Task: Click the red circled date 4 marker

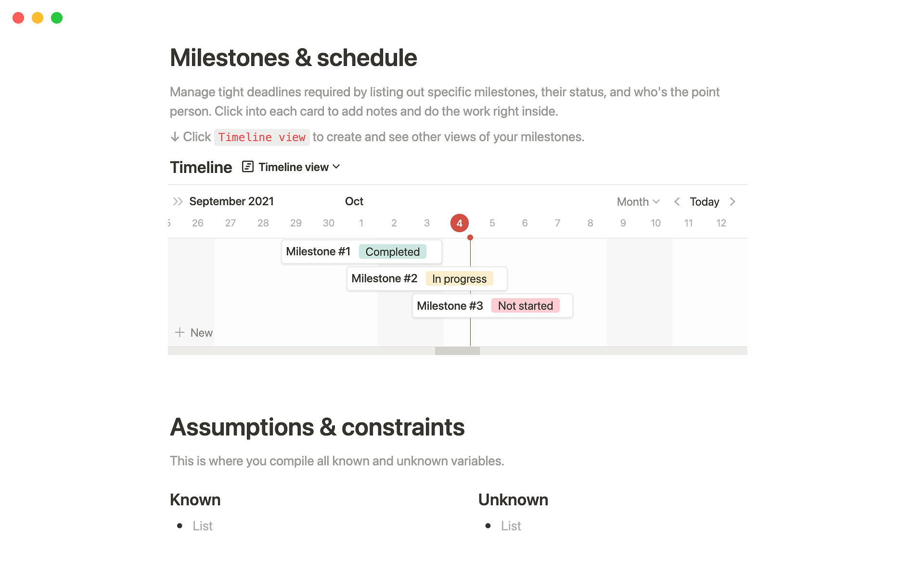Action: tap(459, 223)
